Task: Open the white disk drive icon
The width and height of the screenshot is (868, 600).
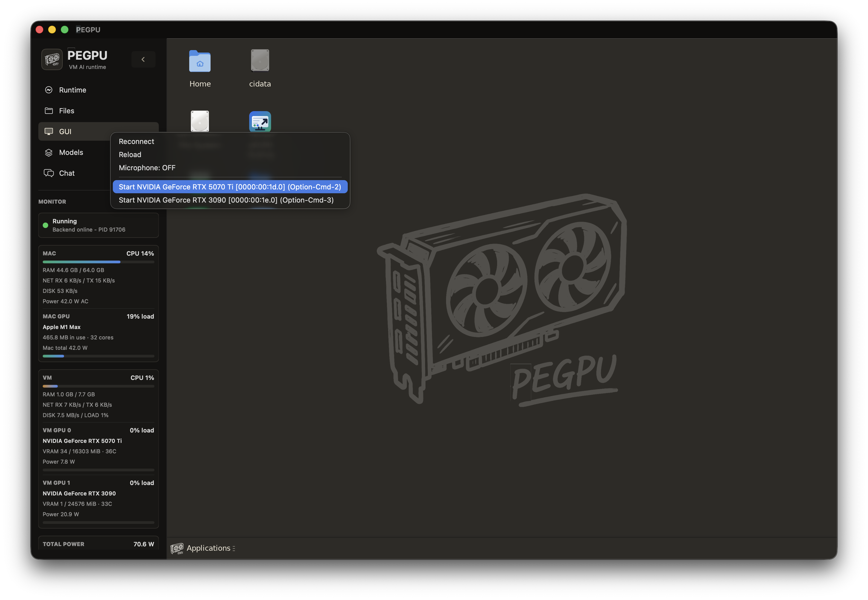Action: pyautogui.click(x=200, y=121)
